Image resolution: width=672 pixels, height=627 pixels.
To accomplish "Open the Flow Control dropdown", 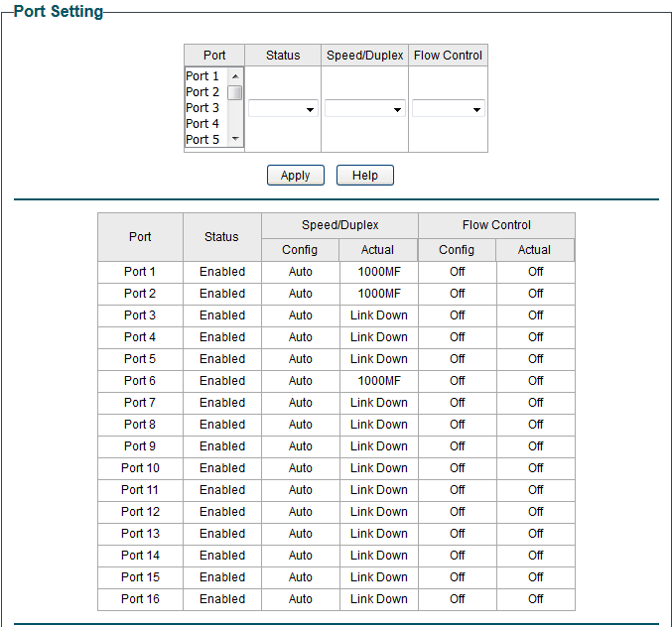I will pos(449,109).
